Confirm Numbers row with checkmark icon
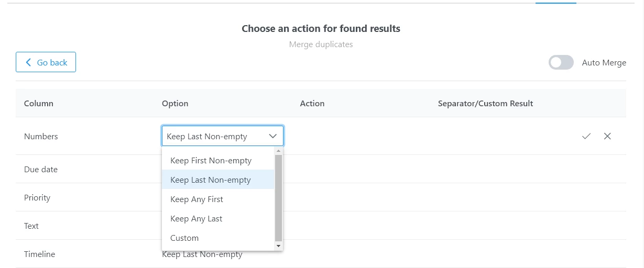 click(586, 136)
